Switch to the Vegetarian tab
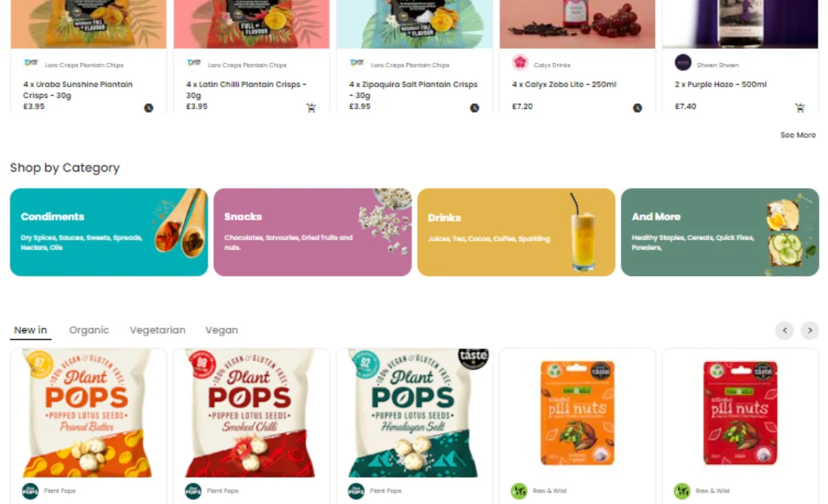The height and width of the screenshot is (504, 828). tap(157, 329)
